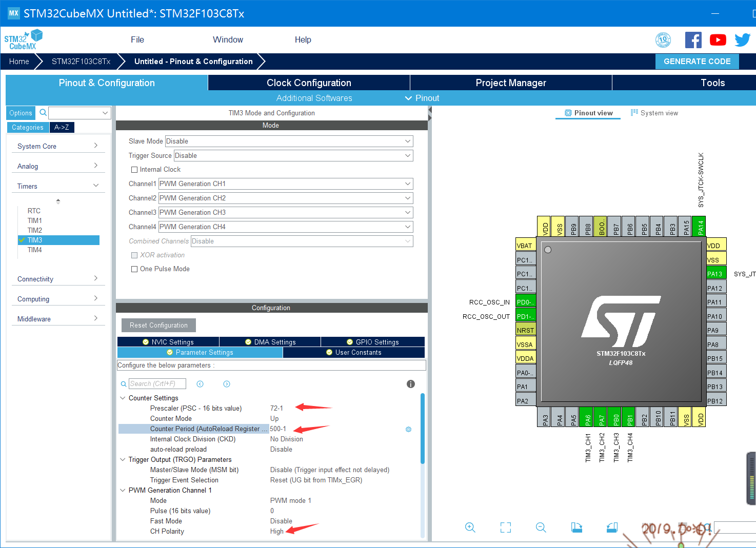756x548 pixels.
Task: Click the parameter list vertical scrollbar
Action: click(423, 429)
